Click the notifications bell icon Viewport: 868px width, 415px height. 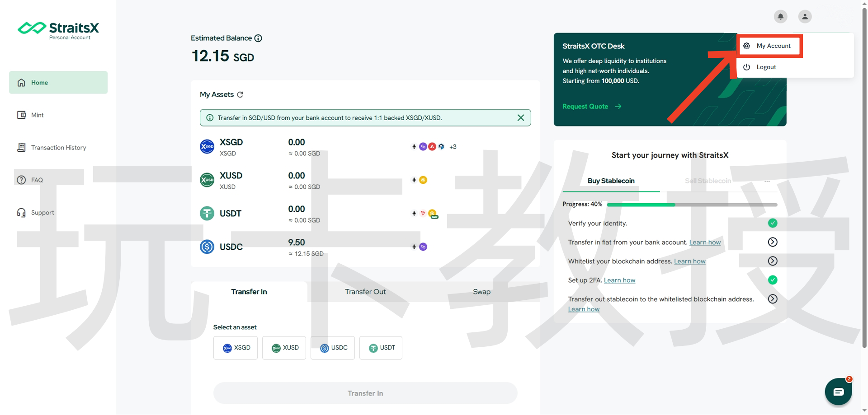pyautogui.click(x=780, y=17)
